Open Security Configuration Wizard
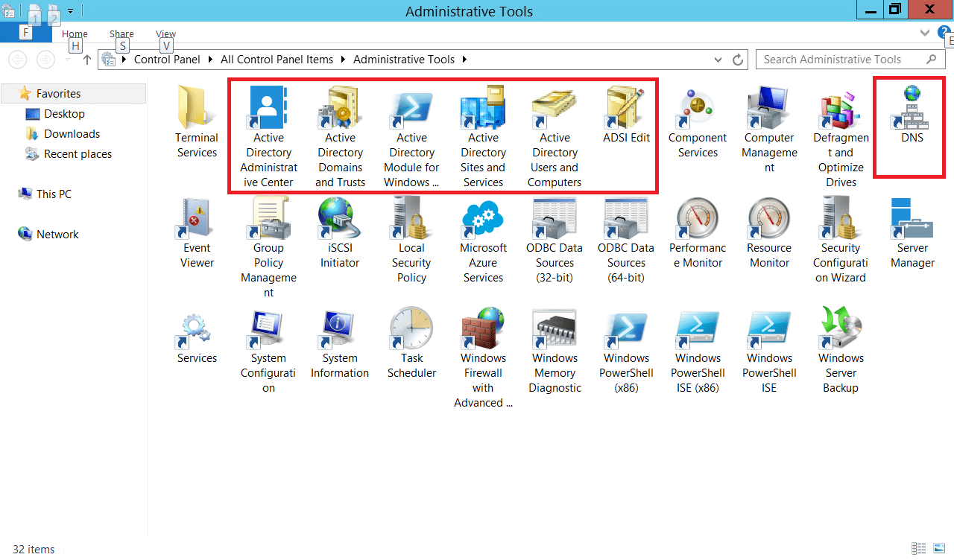954x560 pixels. (x=841, y=241)
